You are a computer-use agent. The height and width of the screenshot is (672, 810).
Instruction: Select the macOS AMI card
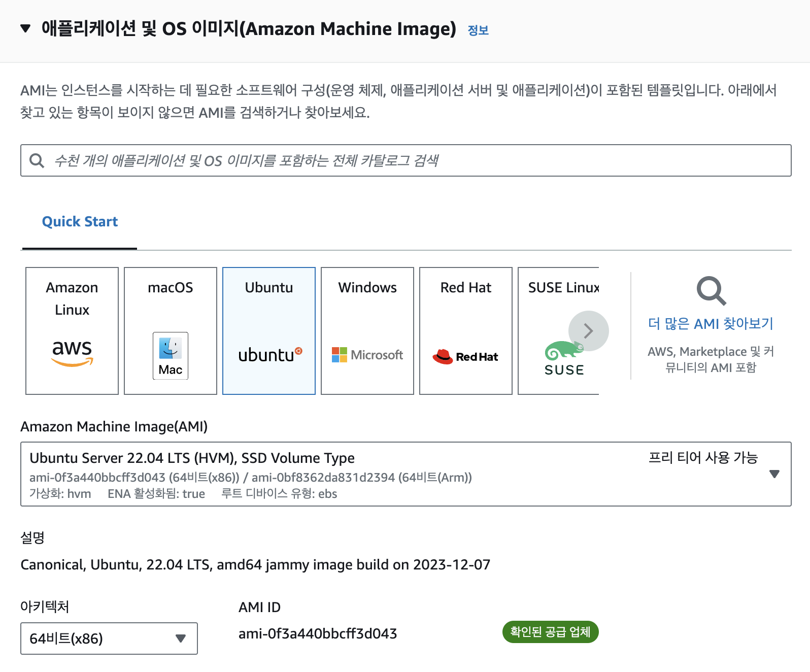[x=171, y=331]
